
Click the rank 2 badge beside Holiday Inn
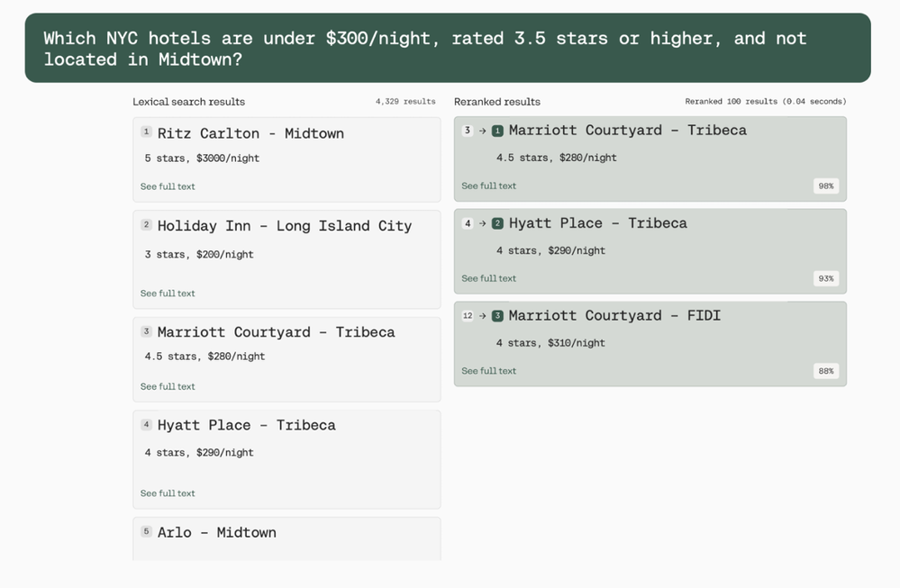[x=146, y=224]
